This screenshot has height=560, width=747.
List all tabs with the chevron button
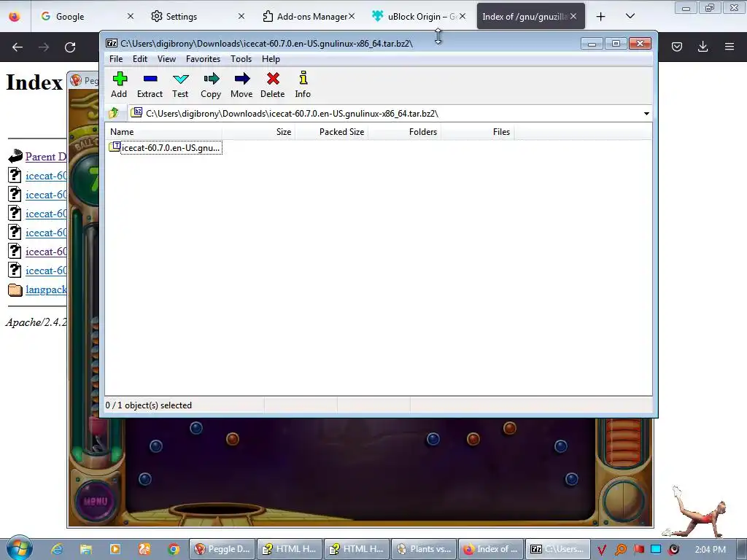point(630,16)
